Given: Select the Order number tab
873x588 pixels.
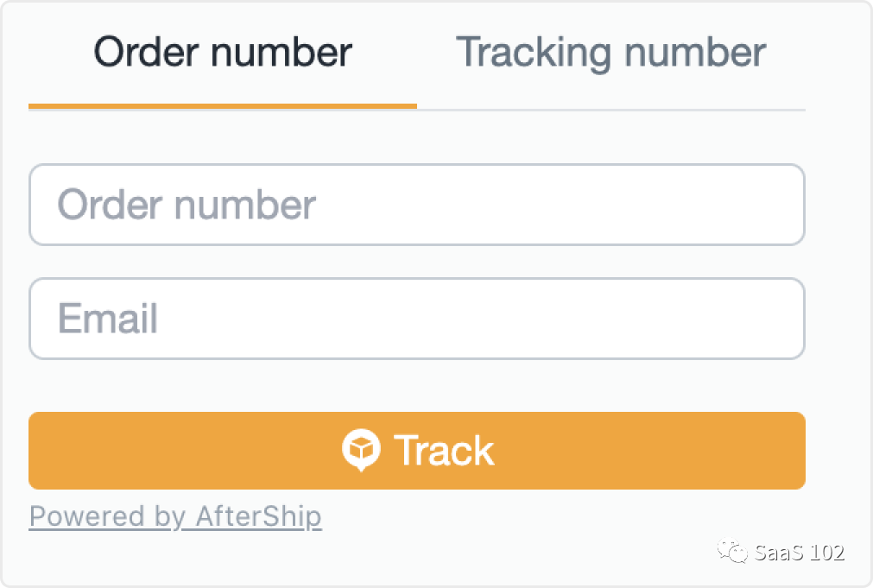Looking at the screenshot, I should click(x=223, y=53).
